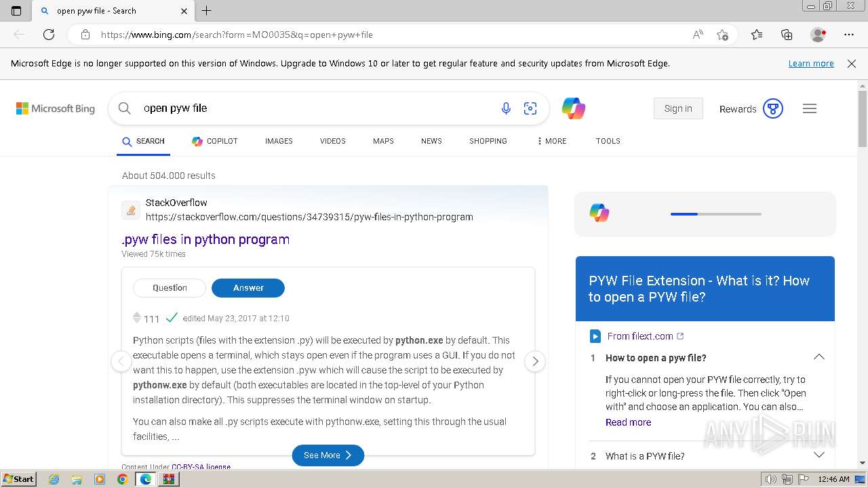Click the Copilot loading progress bar
868x488 pixels.
pyautogui.click(x=716, y=214)
